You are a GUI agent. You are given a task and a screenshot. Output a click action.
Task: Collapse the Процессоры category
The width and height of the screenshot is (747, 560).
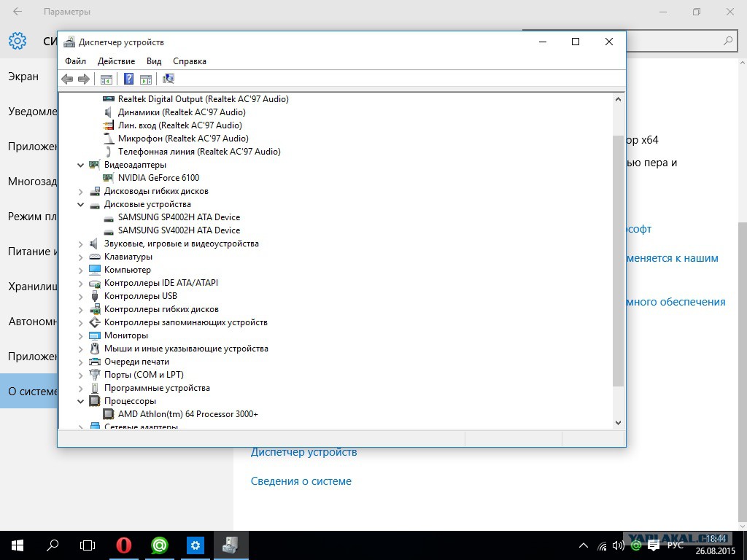(x=80, y=402)
